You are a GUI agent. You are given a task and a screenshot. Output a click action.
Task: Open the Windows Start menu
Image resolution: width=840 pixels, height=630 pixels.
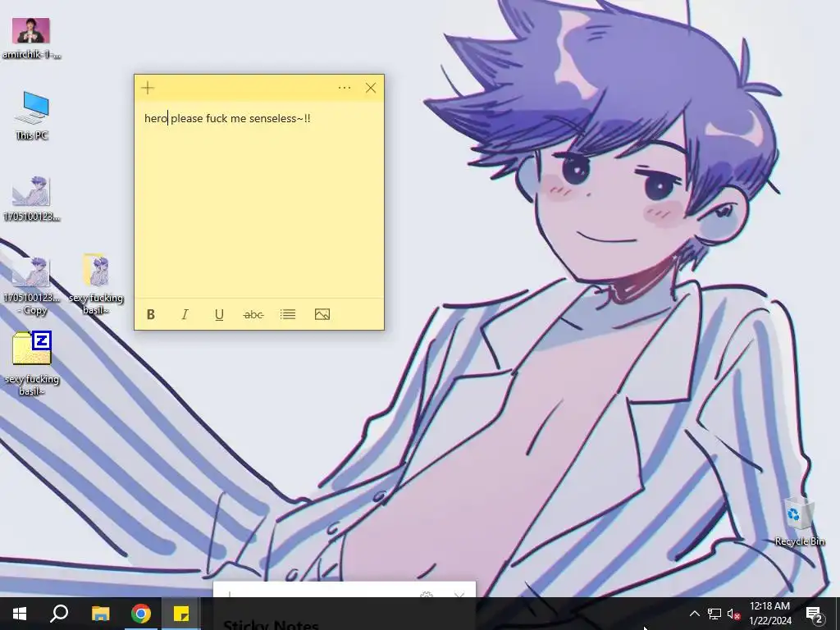(x=20, y=614)
